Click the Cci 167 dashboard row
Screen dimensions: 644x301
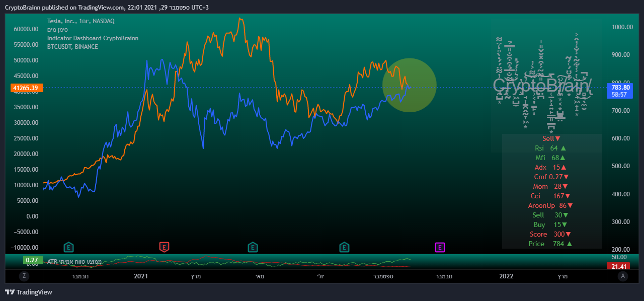pos(551,196)
